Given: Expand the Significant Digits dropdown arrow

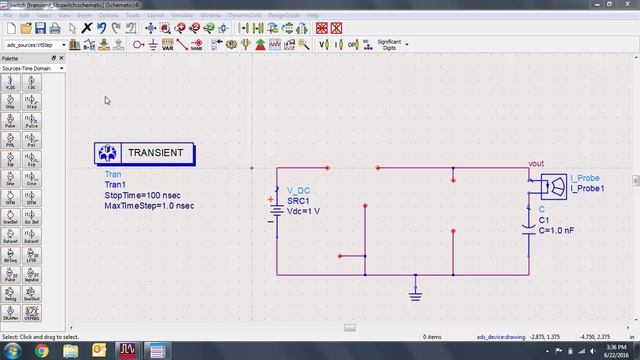Looking at the screenshot, I should (407, 44).
